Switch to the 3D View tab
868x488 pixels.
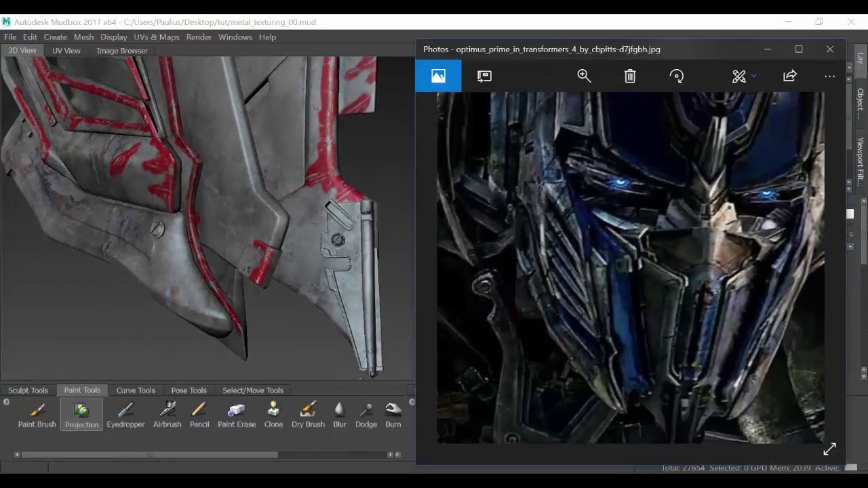22,50
